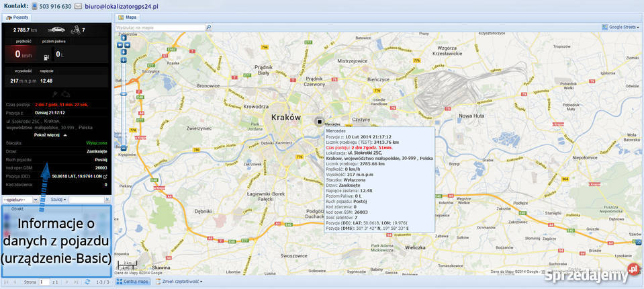Viewport: 644px width, 289px height.
Task: Click the Drzwi Zamknięte status value
Action: [98, 151]
